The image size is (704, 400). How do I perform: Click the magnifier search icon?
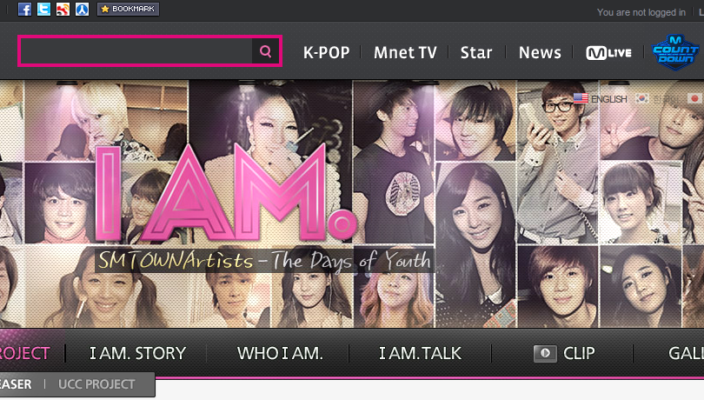(265, 51)
